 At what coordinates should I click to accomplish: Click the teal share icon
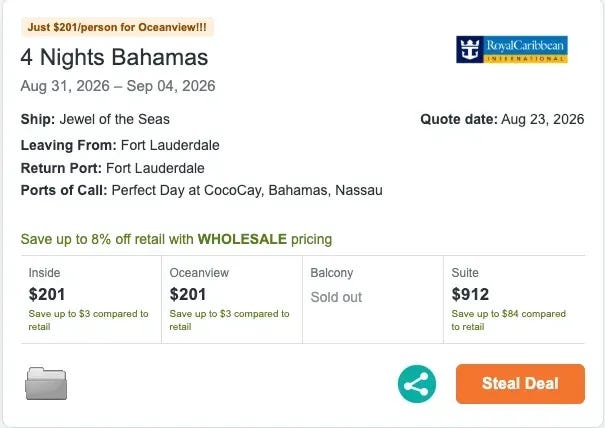click(417, 384)
